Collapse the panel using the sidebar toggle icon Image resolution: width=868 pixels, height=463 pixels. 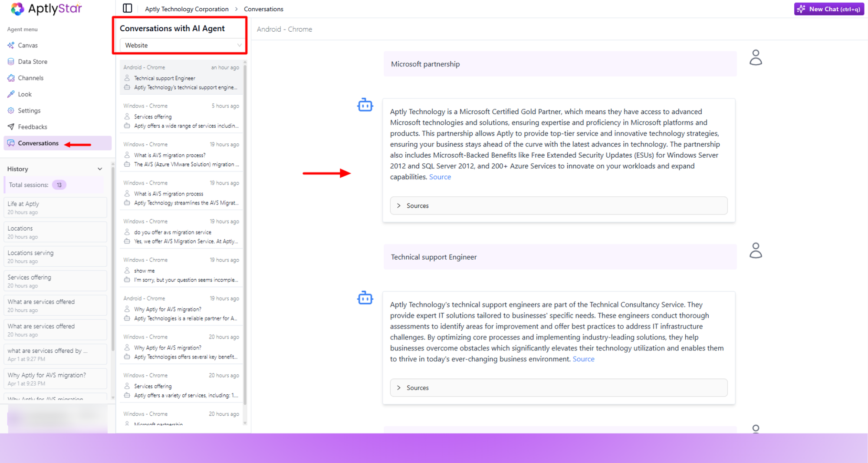(x=127, y=8)
